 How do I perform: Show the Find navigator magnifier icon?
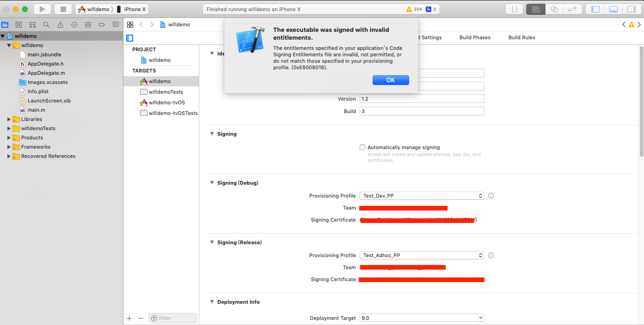46,25
